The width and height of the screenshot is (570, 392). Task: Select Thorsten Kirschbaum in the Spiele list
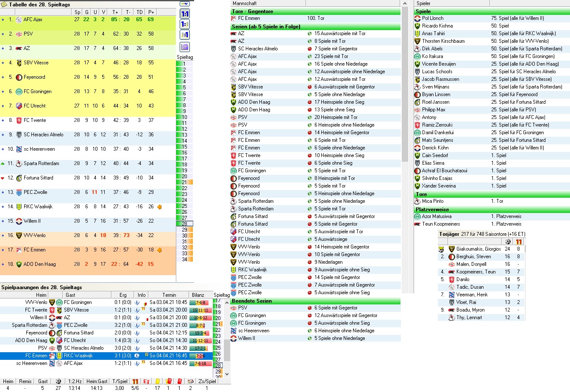coord(492,41)
